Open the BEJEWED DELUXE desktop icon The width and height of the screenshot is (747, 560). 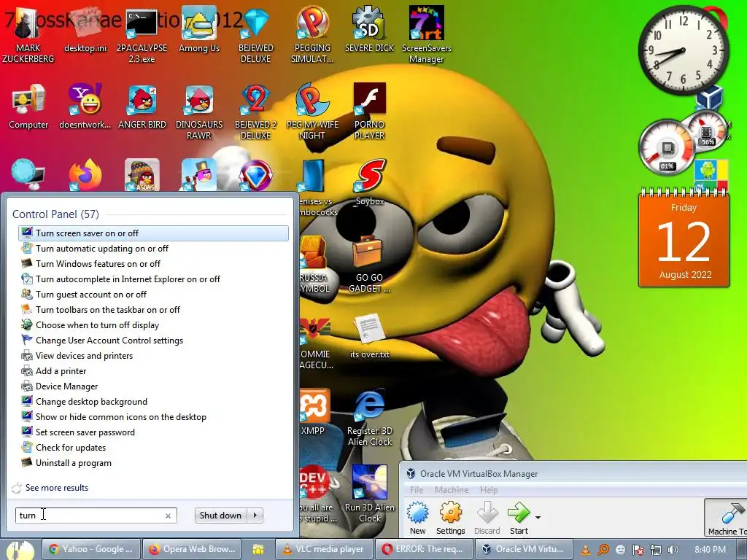point(256,34)
